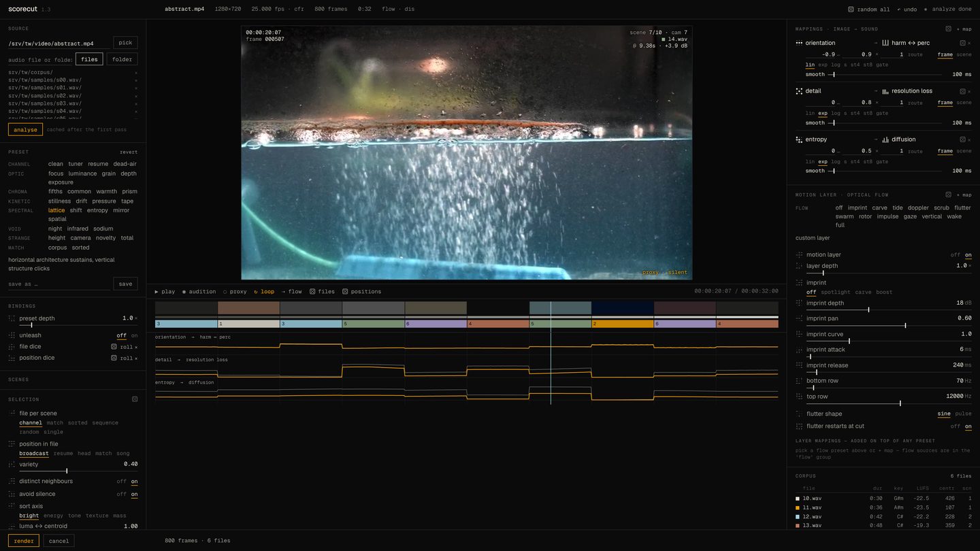Screen dimensions: 980x551
Task: Click the dot-grid icon beside entropy
Action: pos(799,139)
